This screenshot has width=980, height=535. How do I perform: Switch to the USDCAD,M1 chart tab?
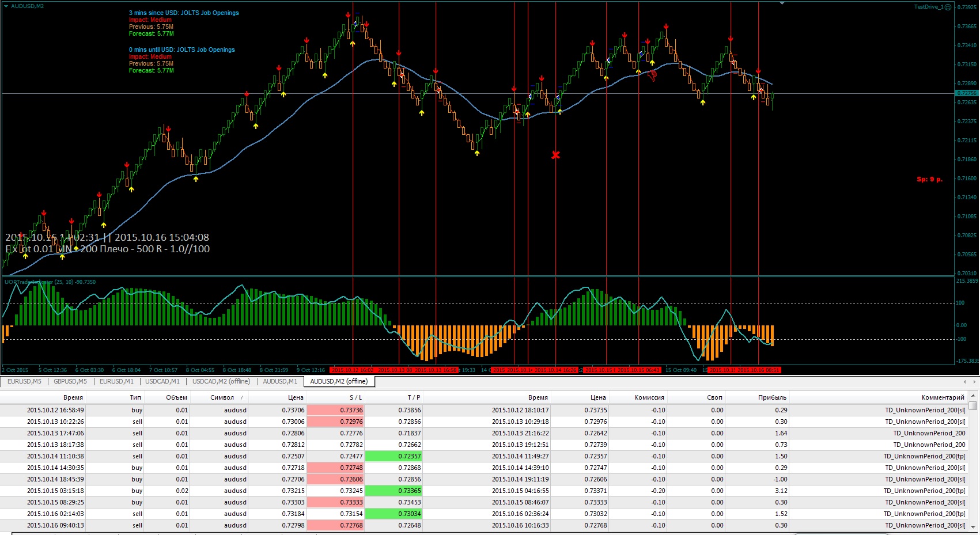(x=162, y=381)
